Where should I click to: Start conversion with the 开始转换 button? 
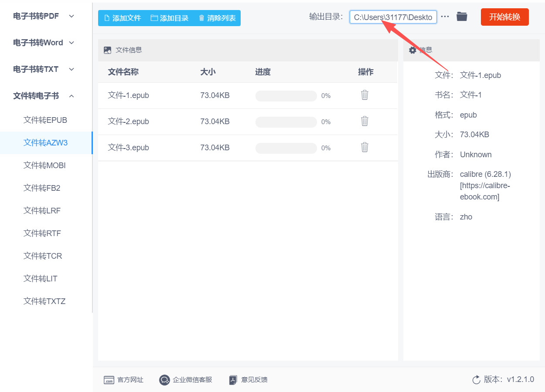[505, 17]
